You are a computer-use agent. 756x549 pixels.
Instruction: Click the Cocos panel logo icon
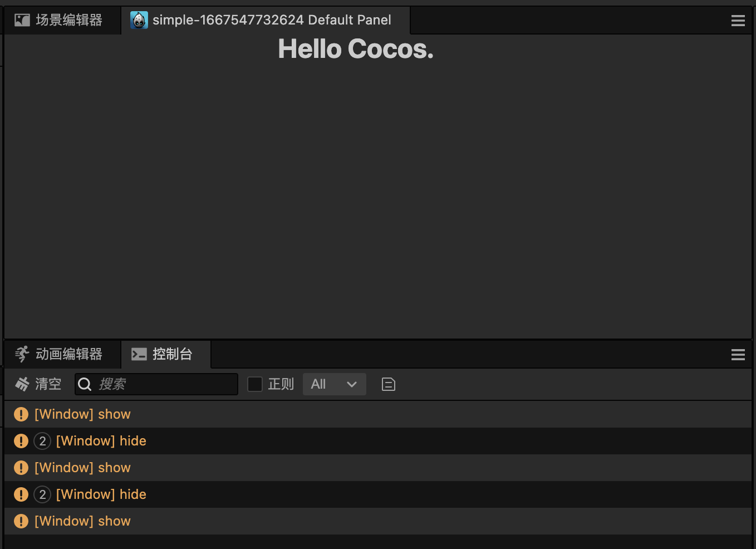[x=139, y=20]
